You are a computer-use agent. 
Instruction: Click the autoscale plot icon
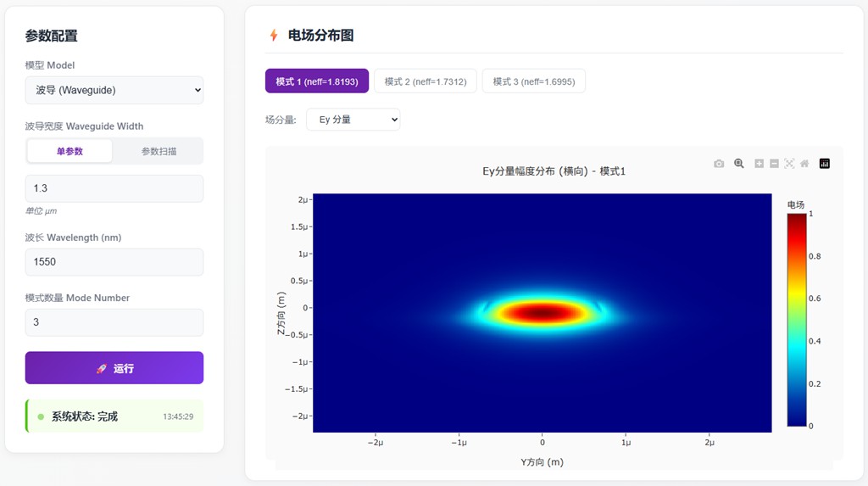(789, 164)
